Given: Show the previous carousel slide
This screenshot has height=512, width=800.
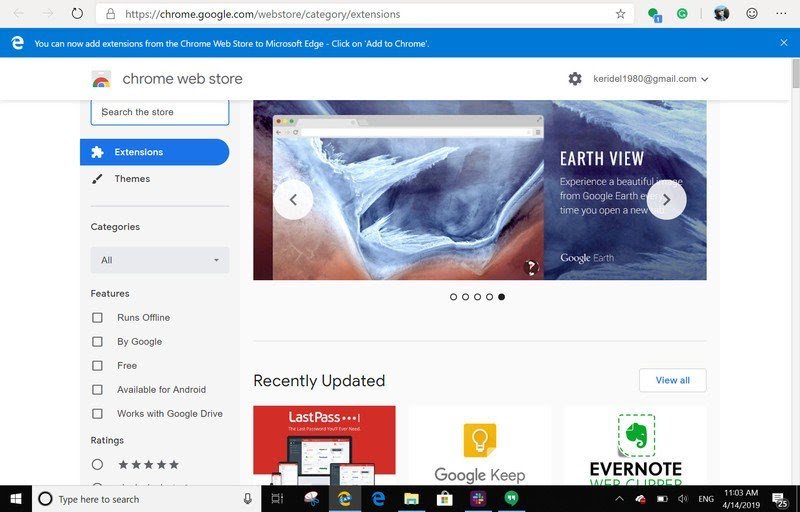Looking at the screenshot, I should tap(293, 200).
